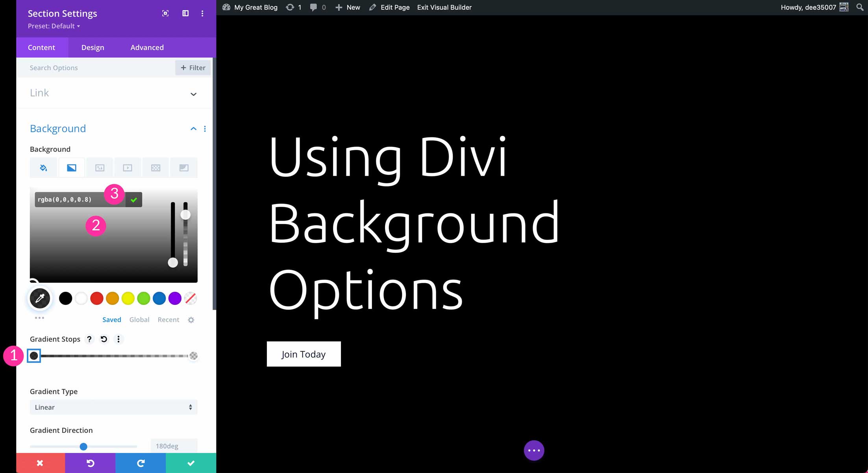
Task: Reset the Gradient Stops setting
Action: click(104, 339)
